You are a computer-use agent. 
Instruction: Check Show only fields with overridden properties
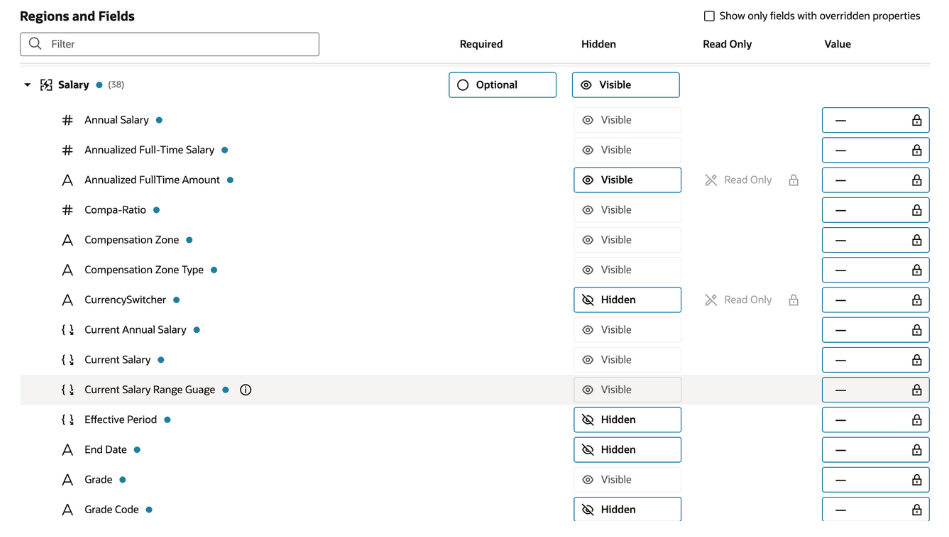coord(709,16)
